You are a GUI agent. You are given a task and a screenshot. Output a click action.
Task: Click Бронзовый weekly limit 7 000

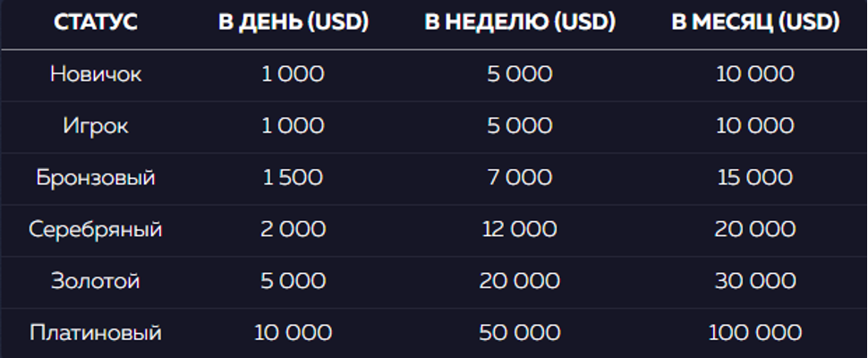(x=520, y=177)
